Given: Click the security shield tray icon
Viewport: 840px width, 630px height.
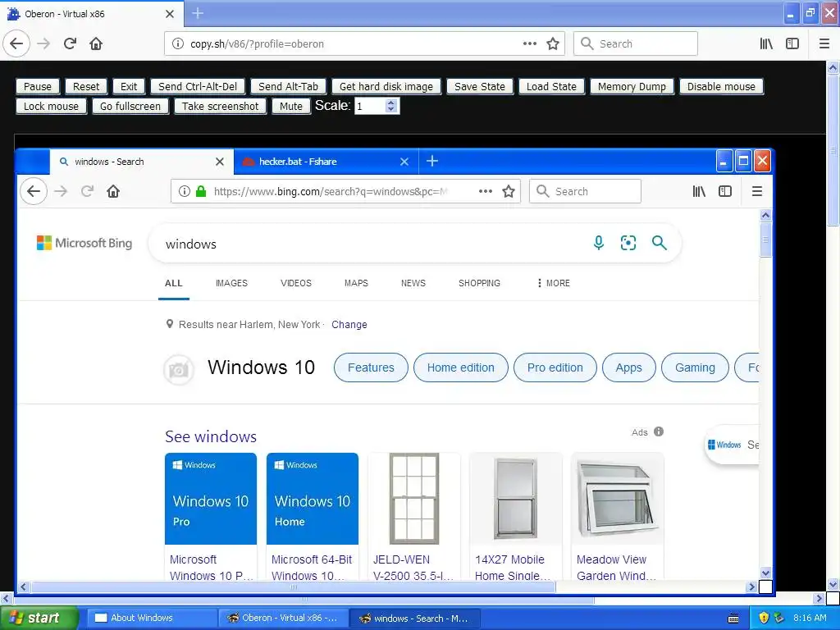Looking at the screenshot, I should [x=764, y=618].
